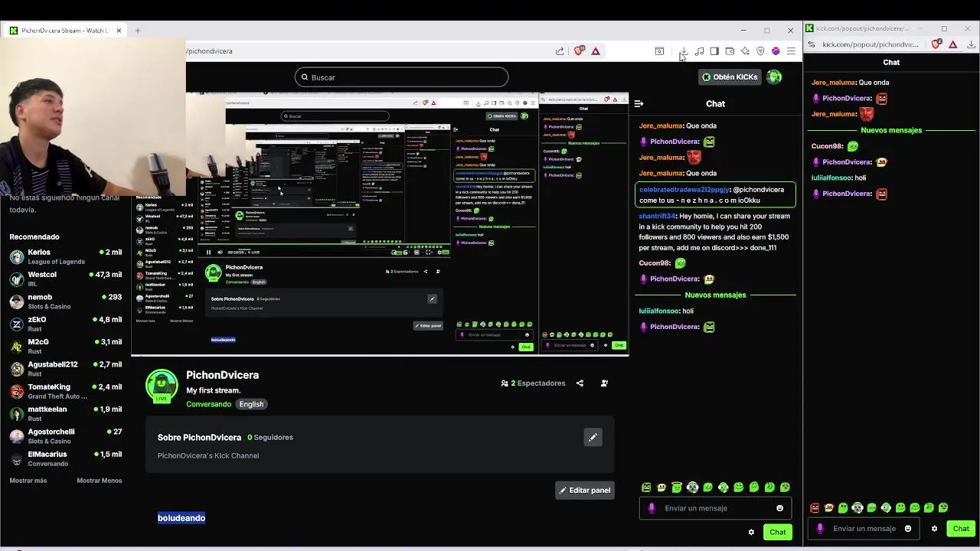The width and height of the screenshot is (980, 551).
Task: Open the browser hamburger menu
Action: [x=791, y=51]
